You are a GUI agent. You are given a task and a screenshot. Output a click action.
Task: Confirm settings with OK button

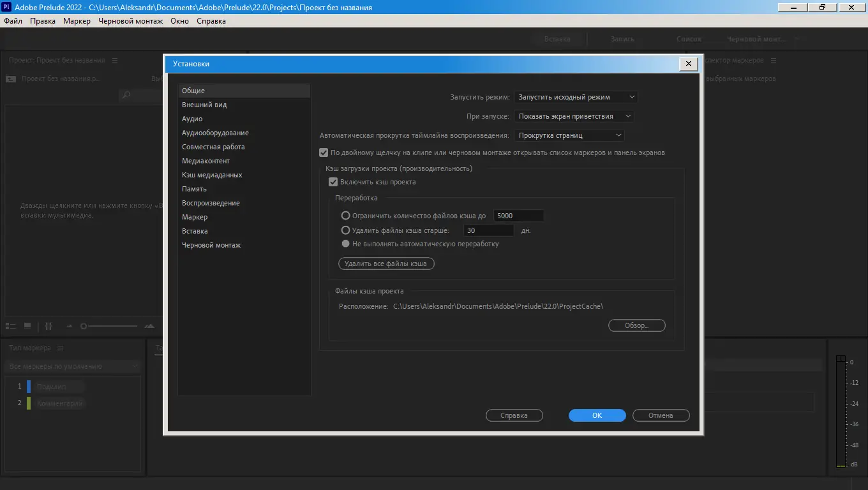[x=597, y=415]
